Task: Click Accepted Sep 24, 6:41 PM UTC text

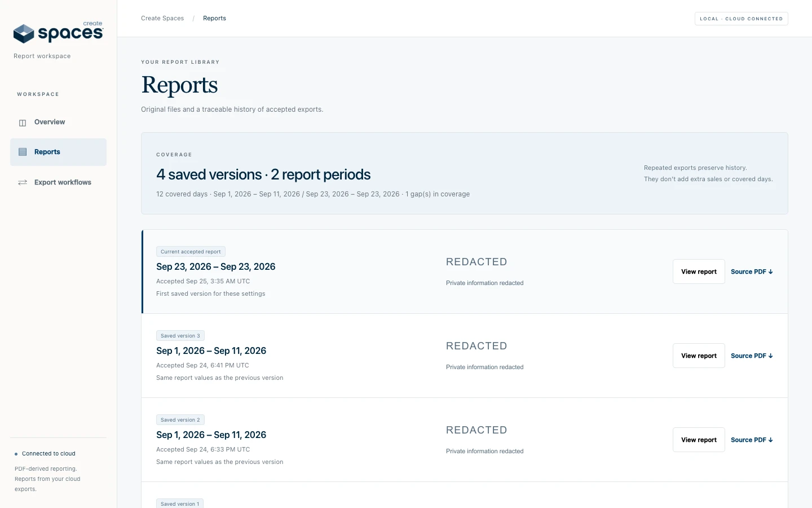Action: pyautogui.click(x=202, y=365)
